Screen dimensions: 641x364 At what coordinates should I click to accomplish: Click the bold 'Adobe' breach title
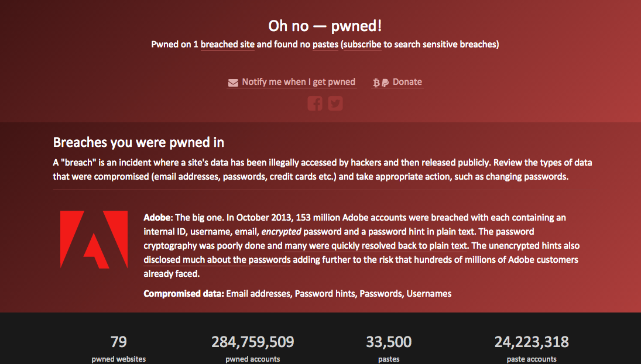click(157, 217)
